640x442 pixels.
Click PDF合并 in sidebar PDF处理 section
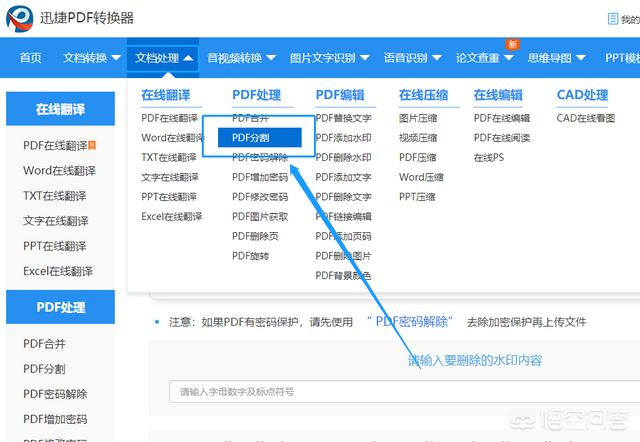44,343
